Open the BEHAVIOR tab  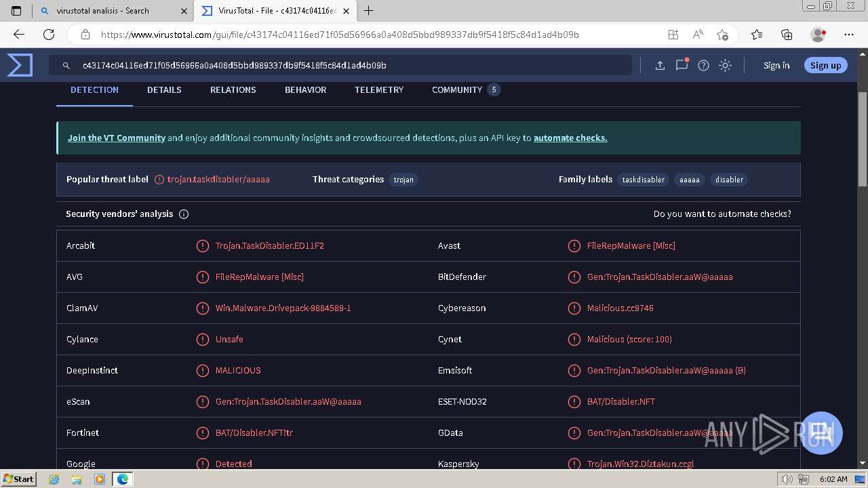(x=305, y=90)
